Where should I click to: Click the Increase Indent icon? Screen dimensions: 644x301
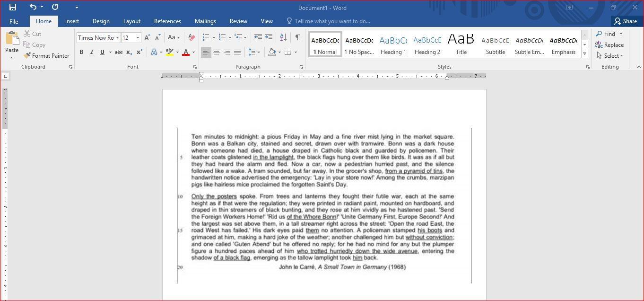click(269, 37)
